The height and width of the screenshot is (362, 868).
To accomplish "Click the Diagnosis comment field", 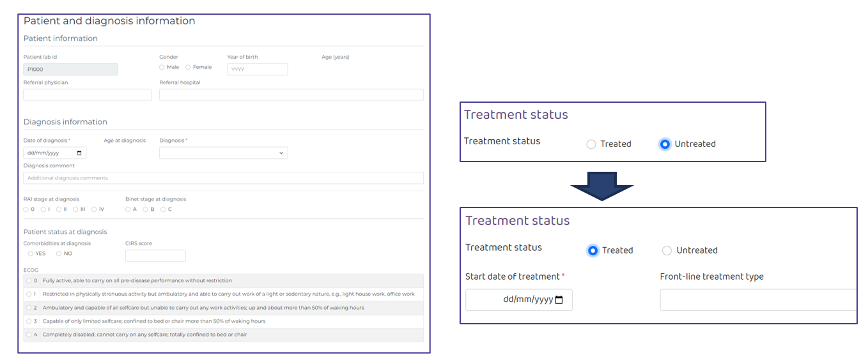I will pyautogui.click(x=223, y=178).
